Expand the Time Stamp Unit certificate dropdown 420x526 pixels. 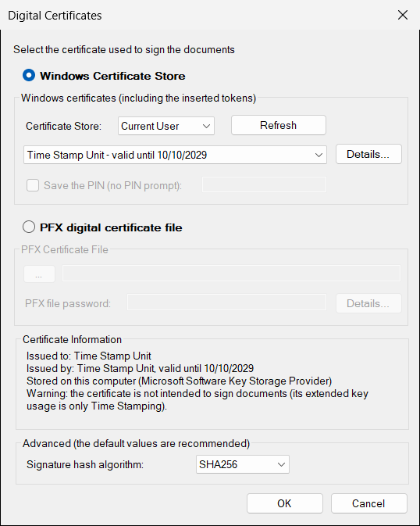175,155
